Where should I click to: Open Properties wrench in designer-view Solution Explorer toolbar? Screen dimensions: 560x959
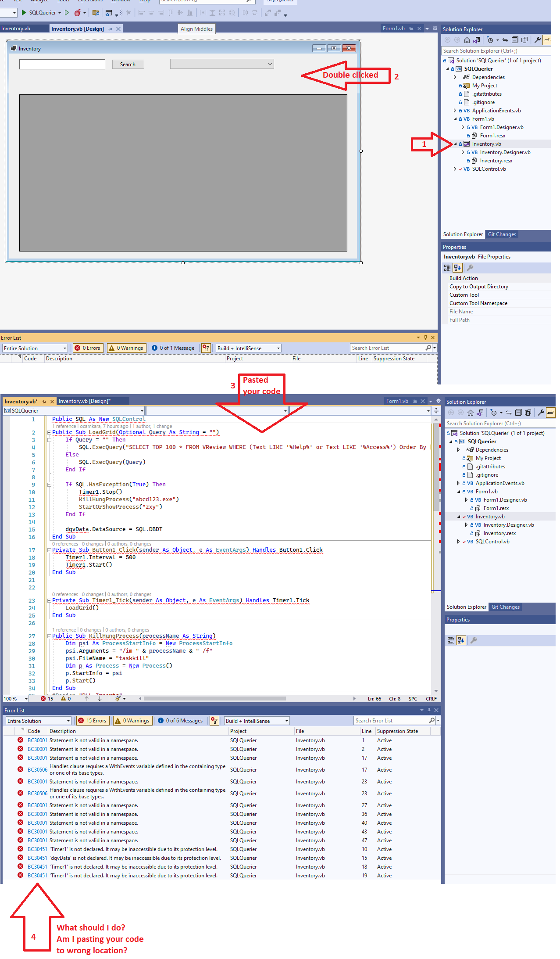538,40
